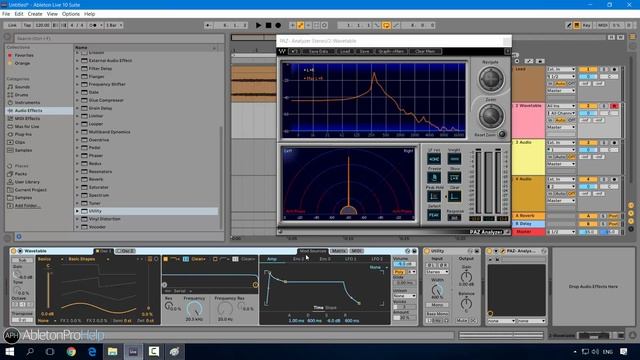
Task: Expand the Utility folder in browser
Action: tap(77, 211)
